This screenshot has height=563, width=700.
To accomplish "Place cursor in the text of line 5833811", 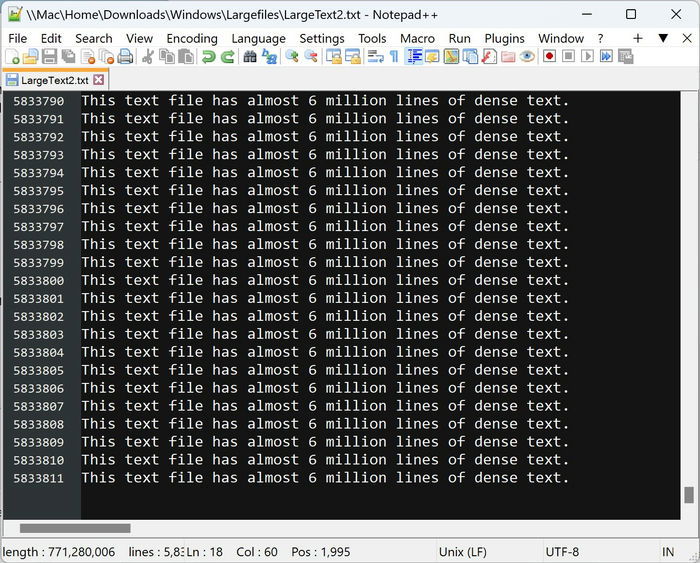I will pyautogui.click(x=325, y=478).
